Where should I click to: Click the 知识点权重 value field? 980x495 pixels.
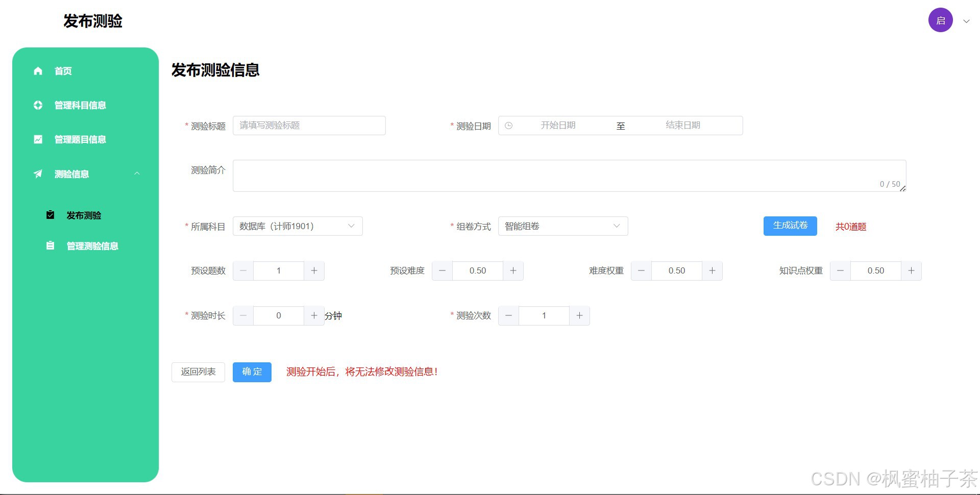876,271
